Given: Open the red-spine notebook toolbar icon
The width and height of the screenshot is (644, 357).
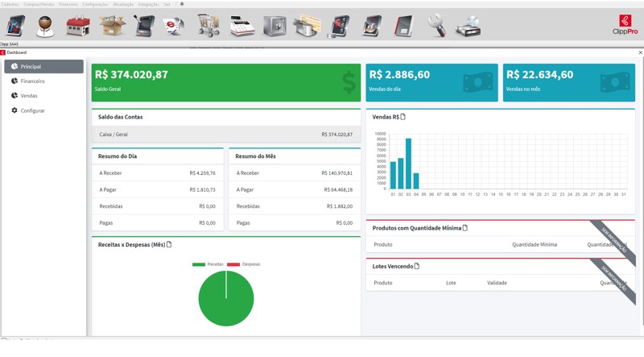Looking at the screenshot, I should [404, 26].
